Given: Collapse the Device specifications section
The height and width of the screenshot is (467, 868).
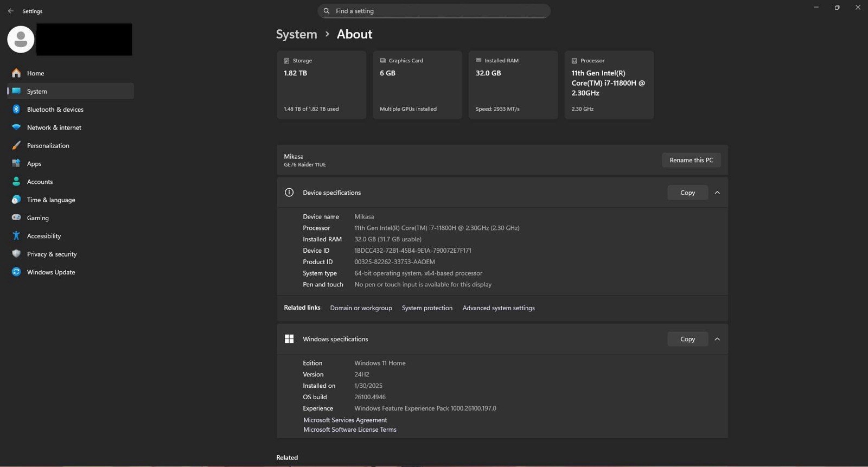Looking at the screenshot, I should [x=717, y=193].
